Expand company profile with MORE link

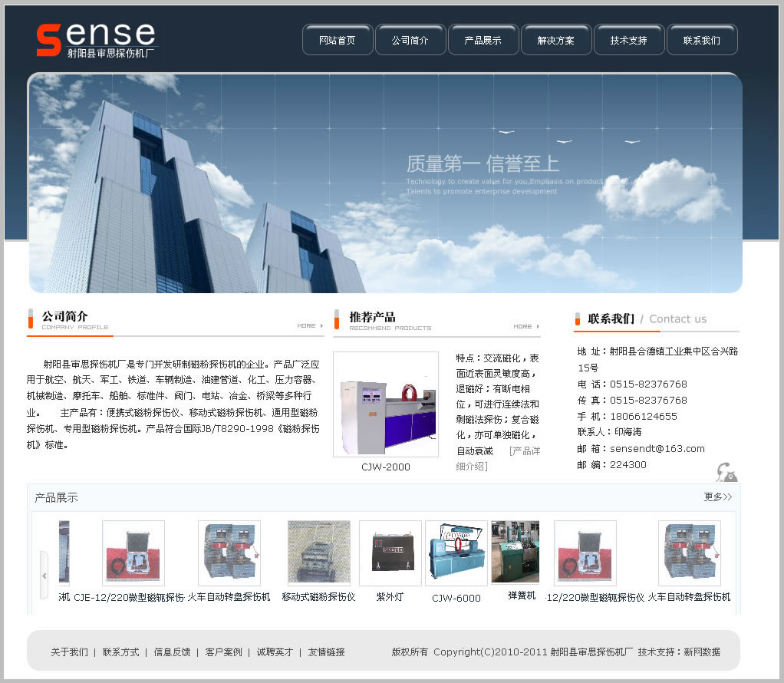[x=306, y=325]
